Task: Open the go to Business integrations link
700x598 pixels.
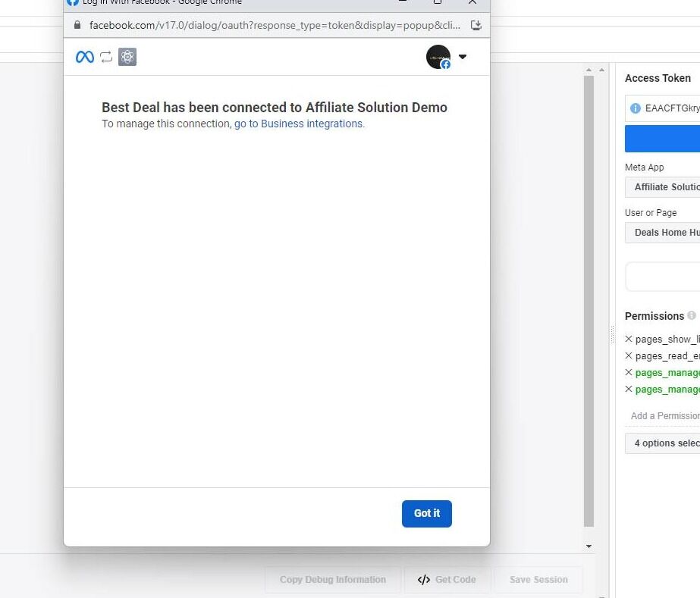Action: pos(299,124)
